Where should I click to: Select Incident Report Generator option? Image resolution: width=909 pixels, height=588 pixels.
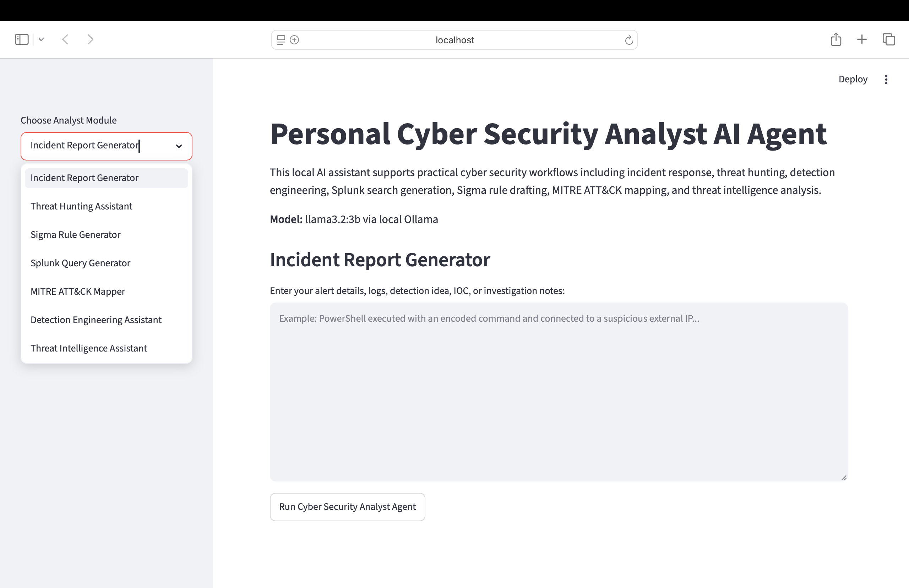[x=107, y=178]
